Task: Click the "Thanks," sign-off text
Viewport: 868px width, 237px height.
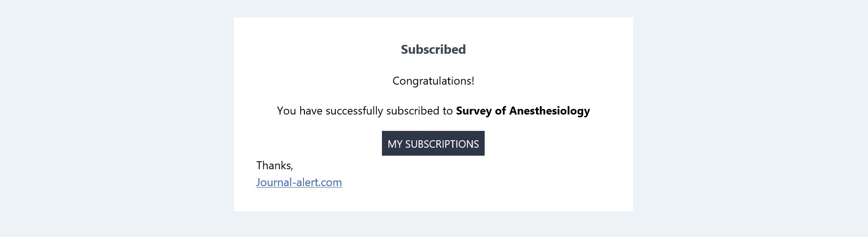Action: coord(275,165)
